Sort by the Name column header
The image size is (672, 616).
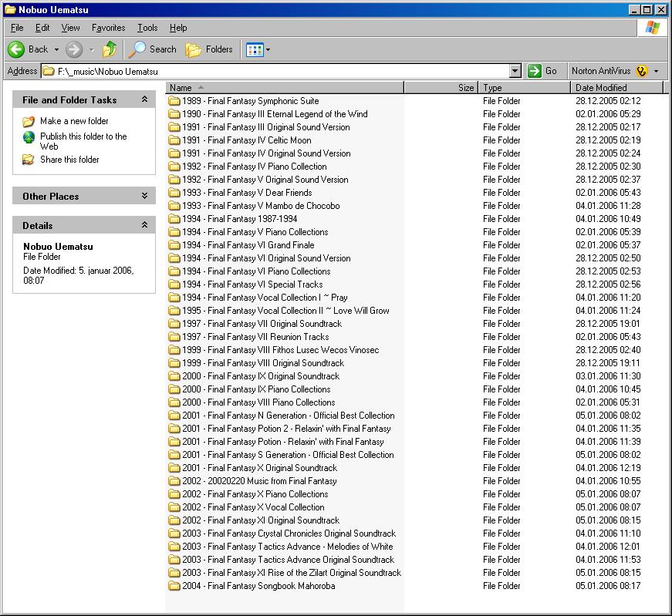tap(285, 88)
